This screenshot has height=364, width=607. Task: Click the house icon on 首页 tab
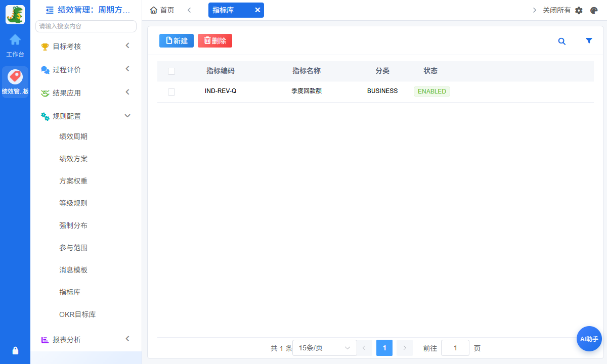154,10
